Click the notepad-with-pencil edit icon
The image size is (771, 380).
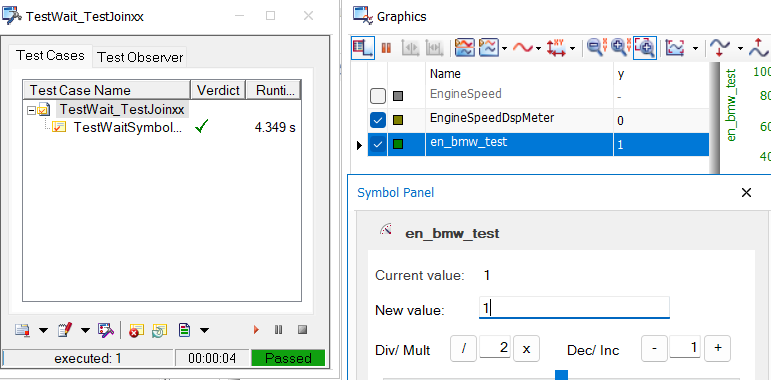pos(65,330)
